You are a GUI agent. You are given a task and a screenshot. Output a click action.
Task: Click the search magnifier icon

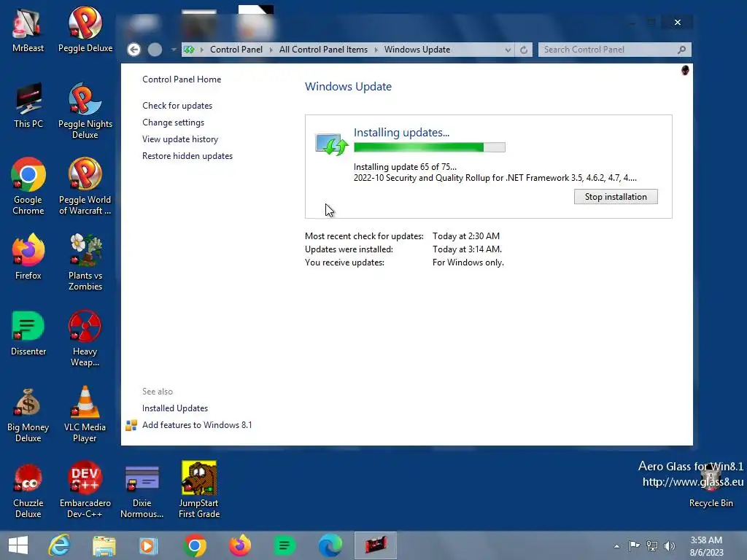click(682, 50)
